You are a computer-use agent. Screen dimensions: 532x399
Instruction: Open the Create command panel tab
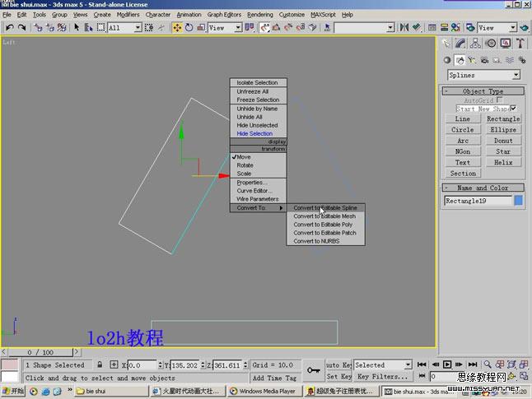click(x=446, y=43)
